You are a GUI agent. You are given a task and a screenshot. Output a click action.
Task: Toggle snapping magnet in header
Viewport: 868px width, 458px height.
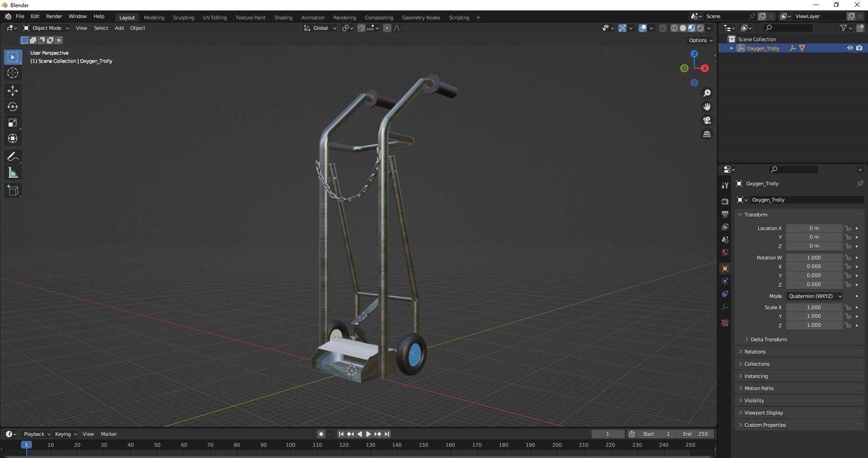[361, 28]
